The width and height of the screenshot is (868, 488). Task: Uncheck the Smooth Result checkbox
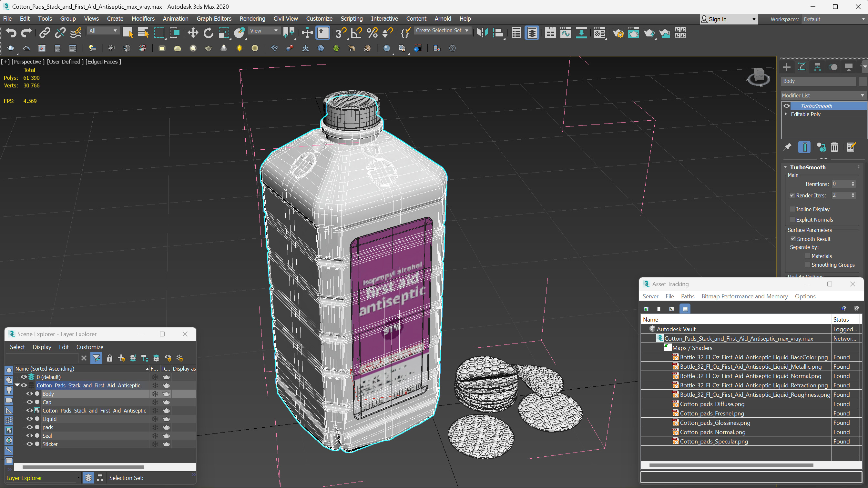793,239
